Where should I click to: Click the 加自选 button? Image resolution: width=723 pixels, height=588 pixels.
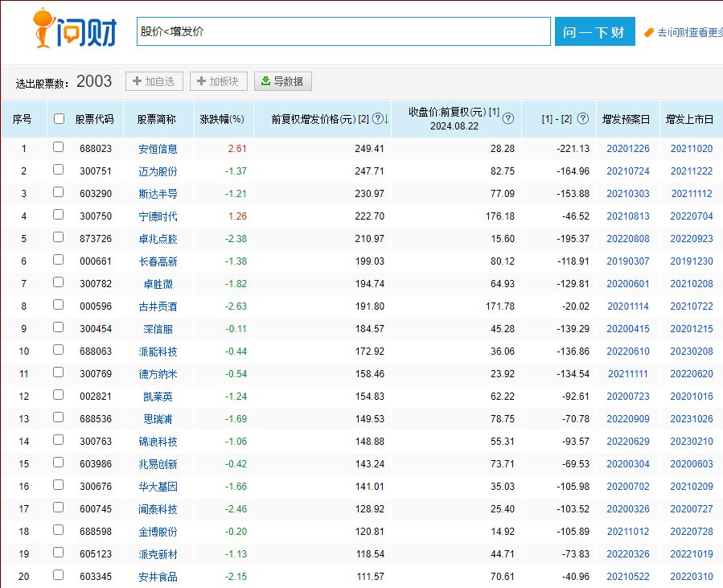click(154, 81)
